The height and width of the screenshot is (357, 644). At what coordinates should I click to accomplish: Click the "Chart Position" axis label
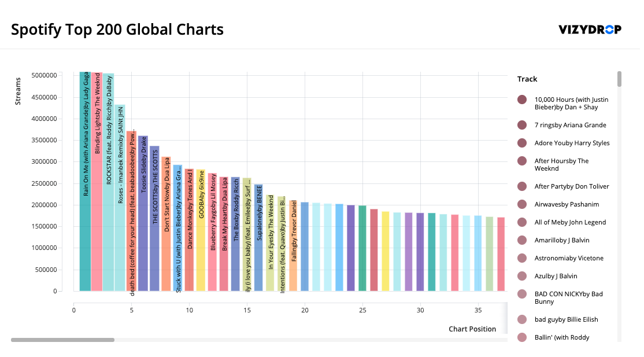(x=472, y=329)
